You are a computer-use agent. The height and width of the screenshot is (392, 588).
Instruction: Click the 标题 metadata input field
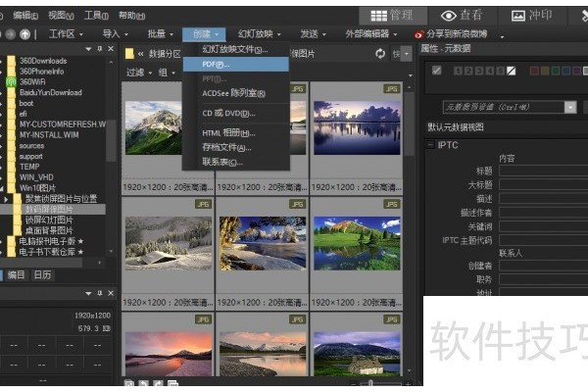pyautogui.click(x=543, y=171)
